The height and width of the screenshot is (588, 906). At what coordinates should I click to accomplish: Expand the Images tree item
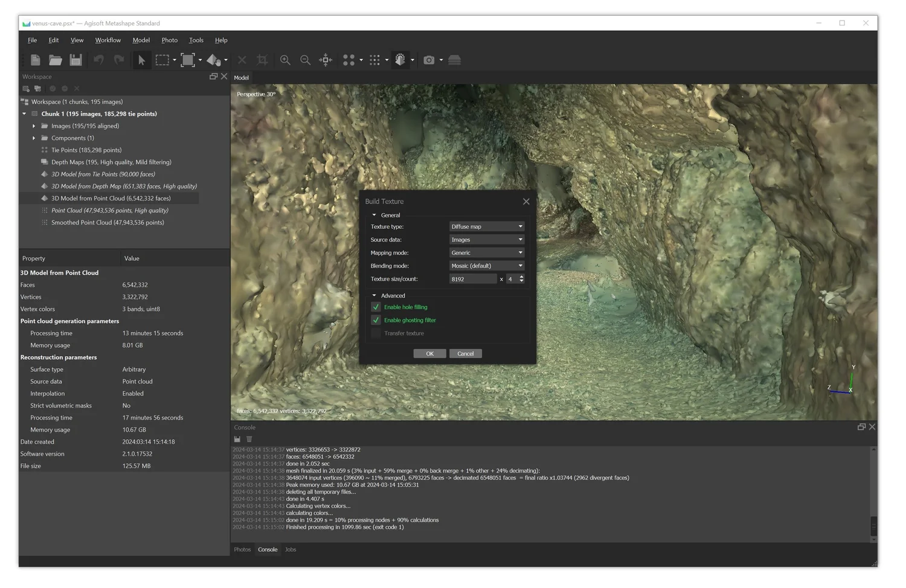(x=34, y=126)
